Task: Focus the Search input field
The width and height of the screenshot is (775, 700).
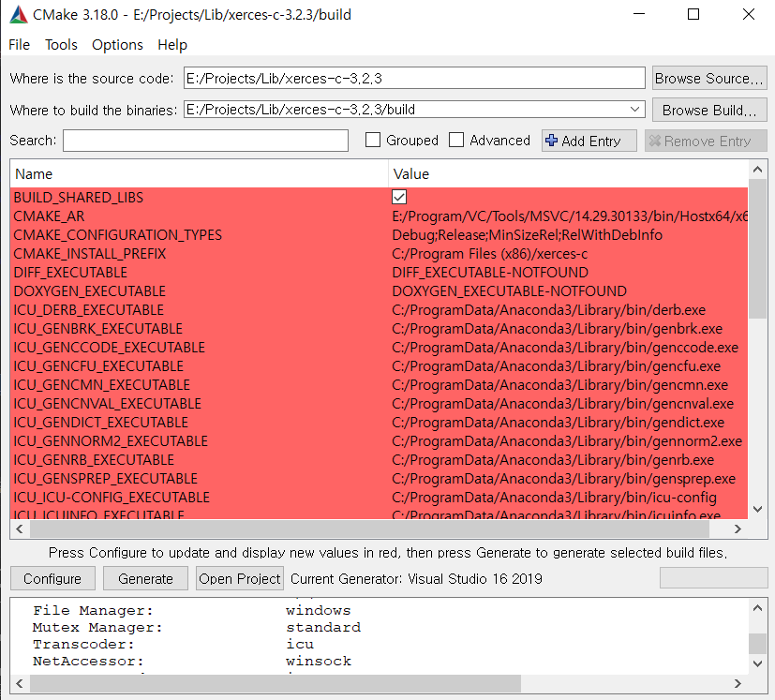Action: coord(205,141)
